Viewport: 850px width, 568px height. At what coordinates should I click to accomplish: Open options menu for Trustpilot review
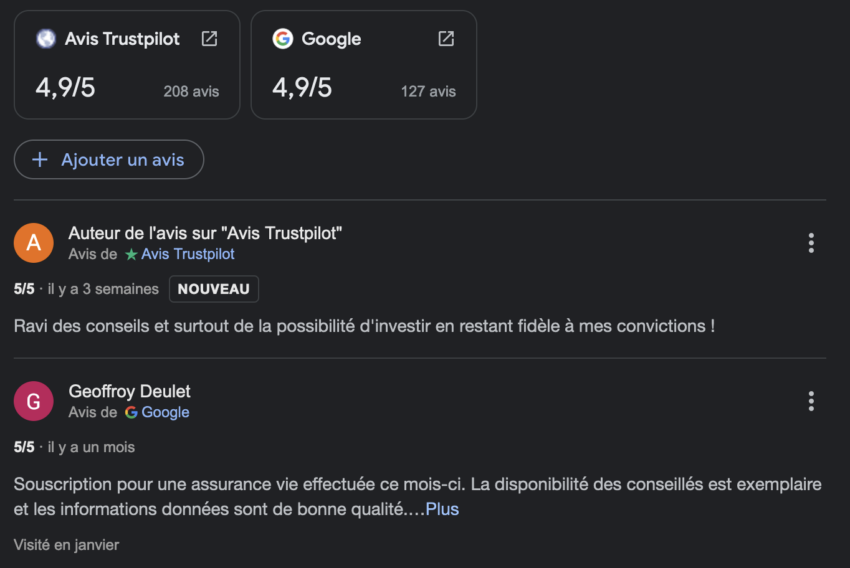click(x=811, y=243)
